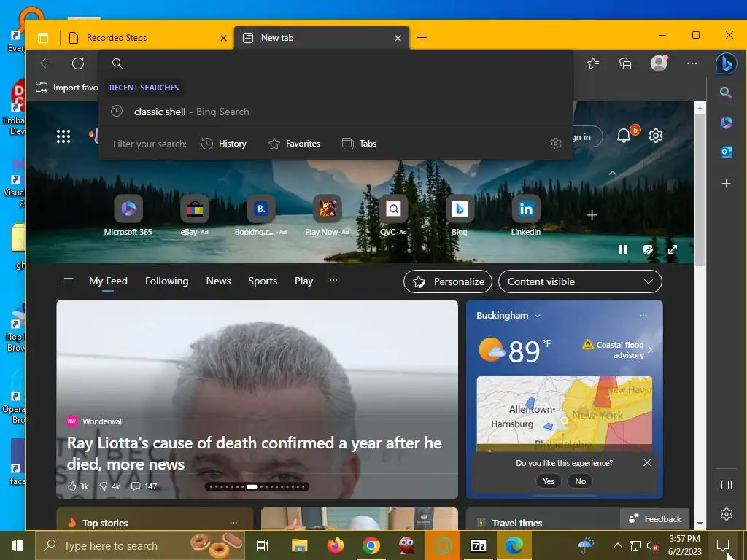The width and height of the screenshot is (747, 560).
Task: Expand background to full view
Action: point(672,249)
